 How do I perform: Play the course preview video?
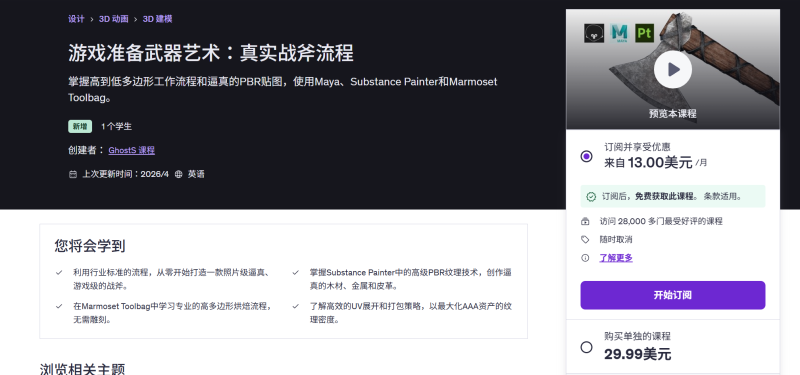coord(672,69)
